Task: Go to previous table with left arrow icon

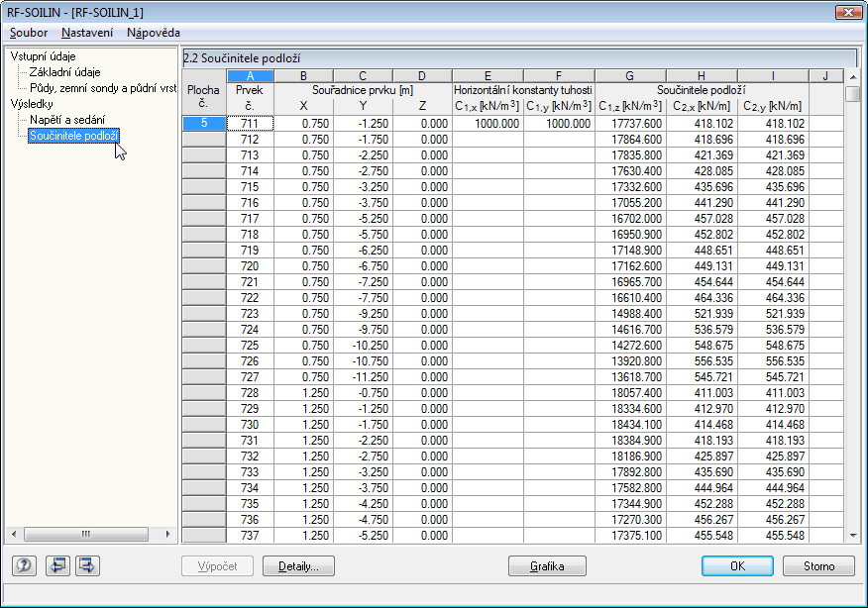Action: (x=57, y=565)
